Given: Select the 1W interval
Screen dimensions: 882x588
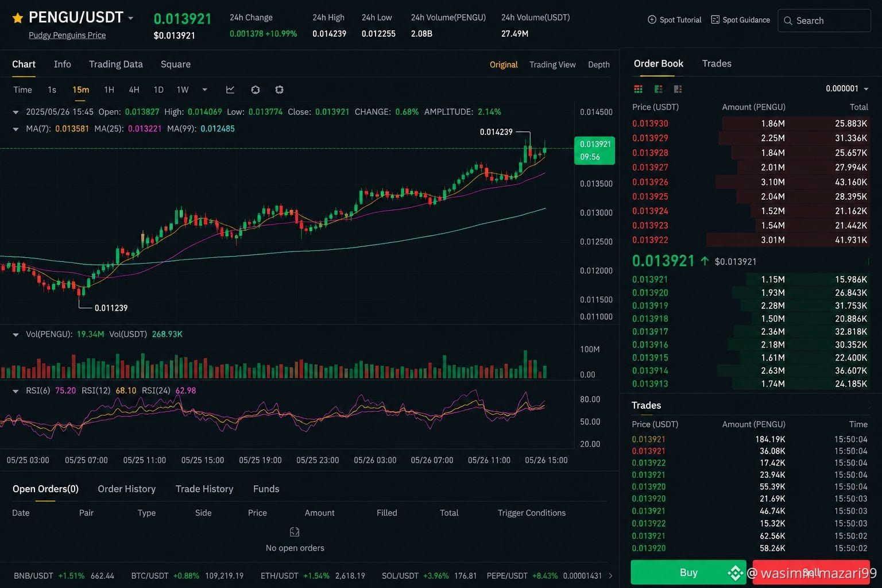Looking at the screenshot, I should [183, 90].
